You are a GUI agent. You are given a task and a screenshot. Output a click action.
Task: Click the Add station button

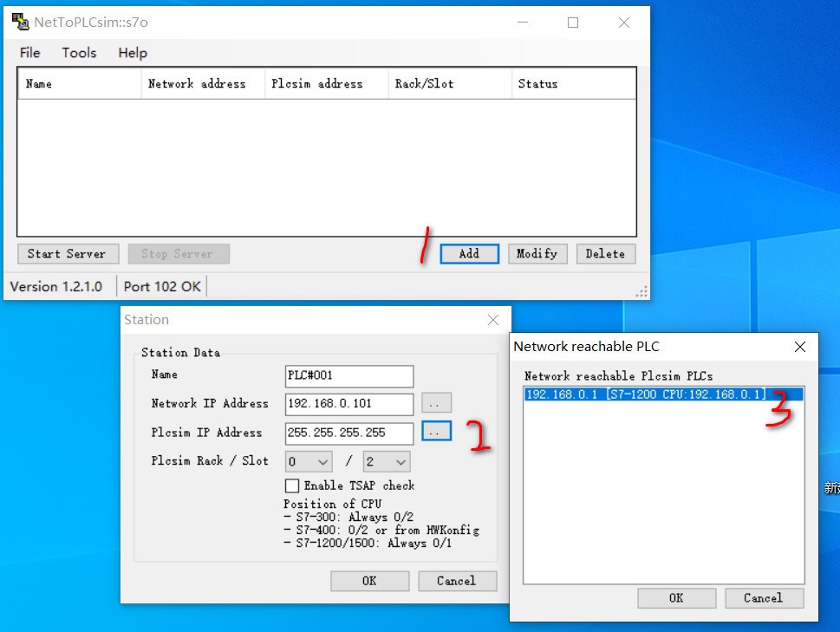point(469,254)
